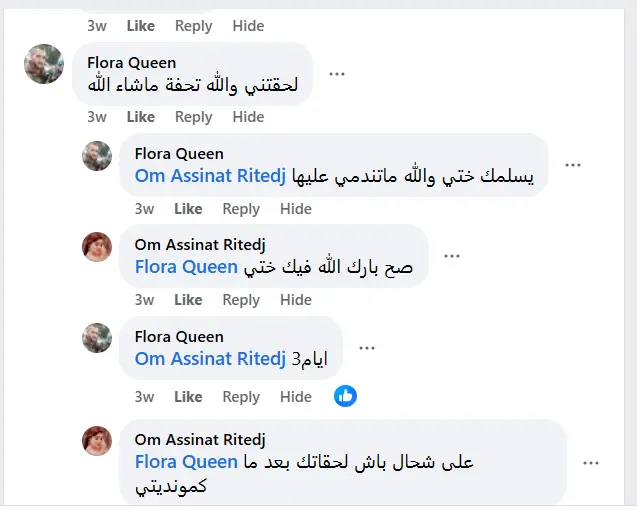Open three-dot menu beside 'صح بارك الله' reply
Viewport: 637px width, 511px height.
[452, 256]
